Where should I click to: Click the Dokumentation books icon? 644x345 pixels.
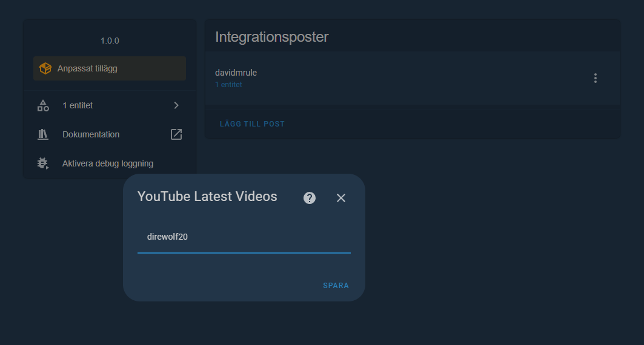coord(43,134)
